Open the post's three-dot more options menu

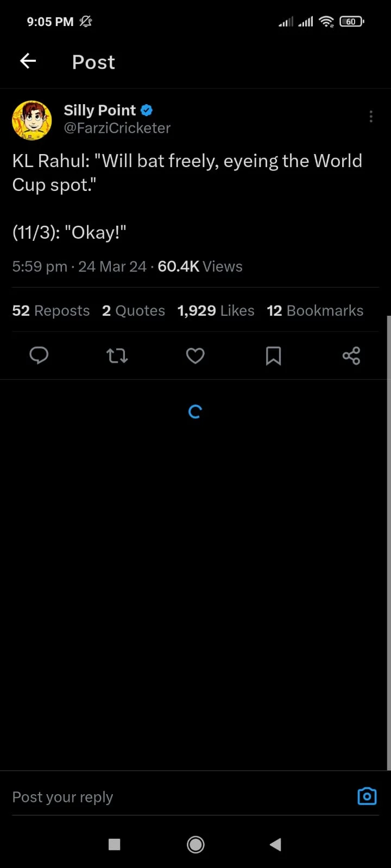[371, 117]
